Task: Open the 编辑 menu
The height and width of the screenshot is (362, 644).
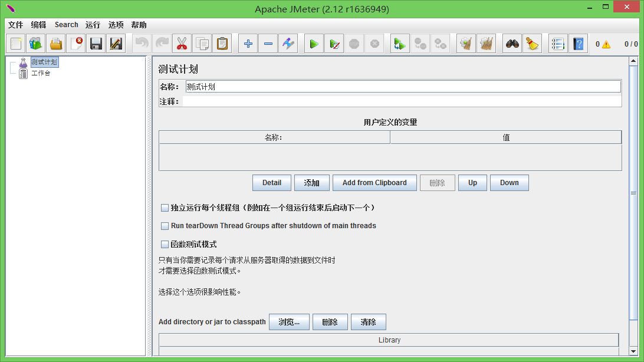Action: 38,25
